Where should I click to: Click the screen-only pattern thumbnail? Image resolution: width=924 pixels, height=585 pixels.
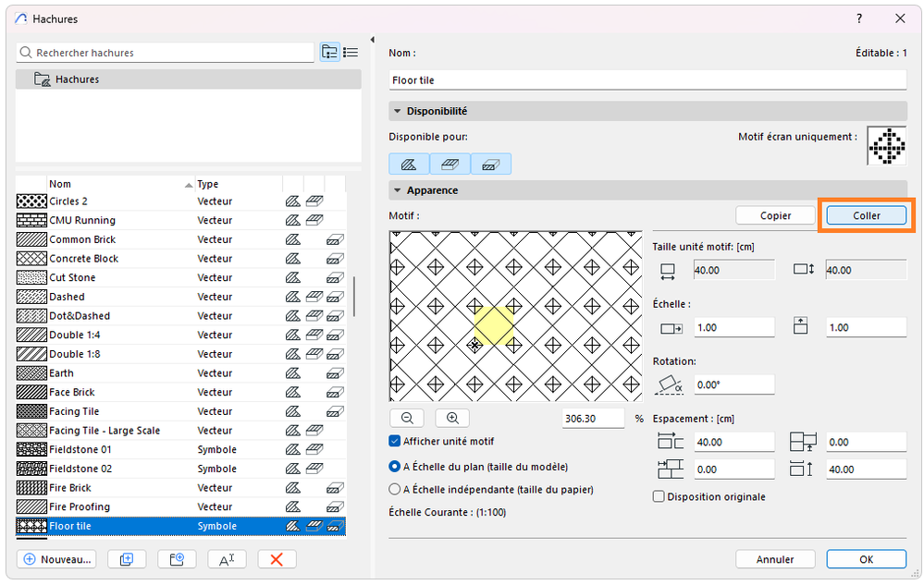[886, 145]
